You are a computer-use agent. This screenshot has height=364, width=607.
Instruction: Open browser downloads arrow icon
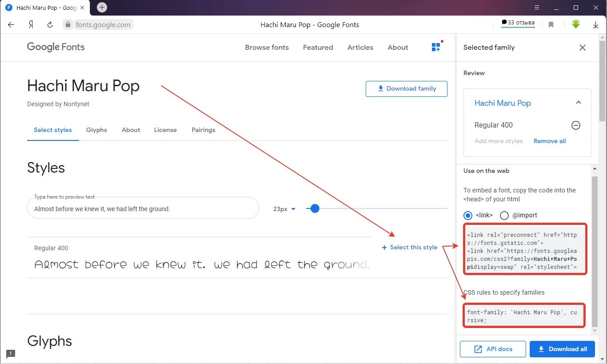click(x=596, y=25)
